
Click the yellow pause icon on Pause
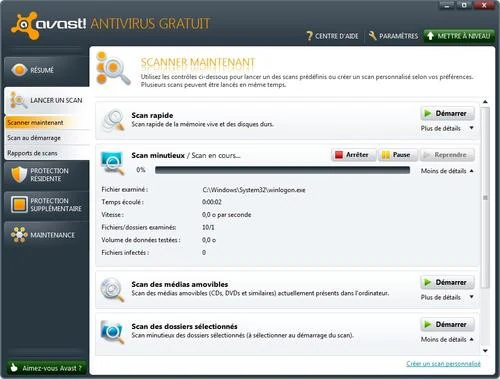tap(386, 155)
